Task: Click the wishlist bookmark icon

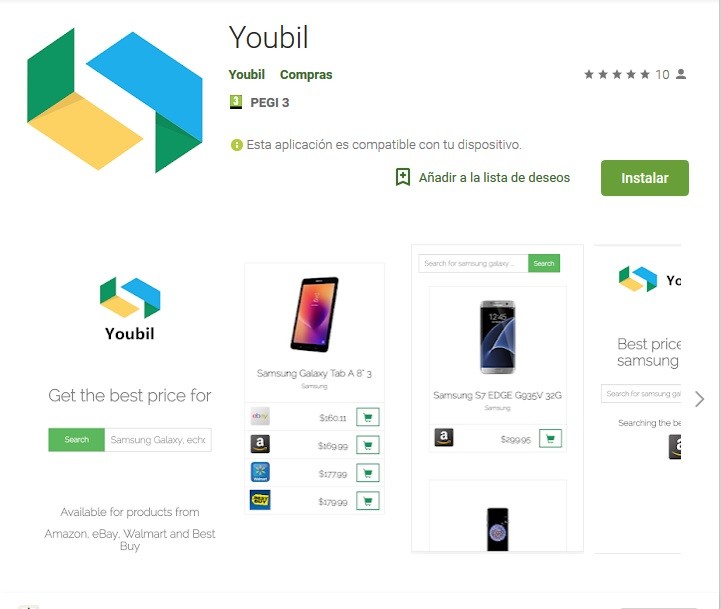Action: (x=403, y=177)
